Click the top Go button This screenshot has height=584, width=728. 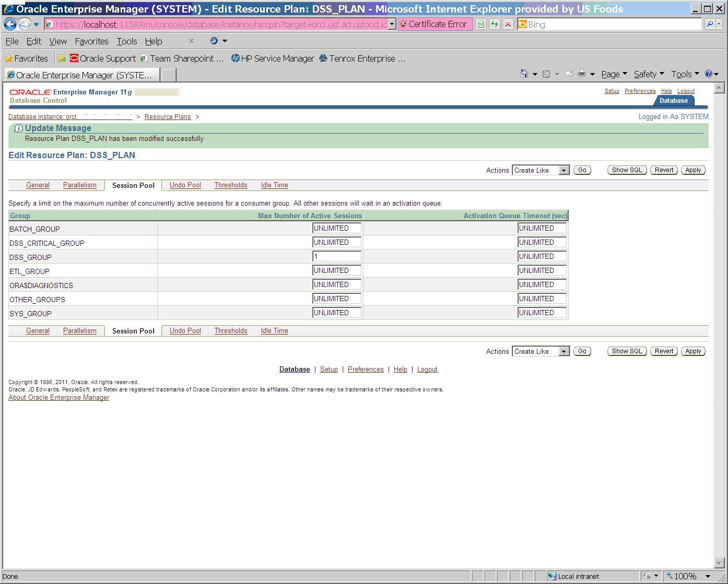(582, 170)
